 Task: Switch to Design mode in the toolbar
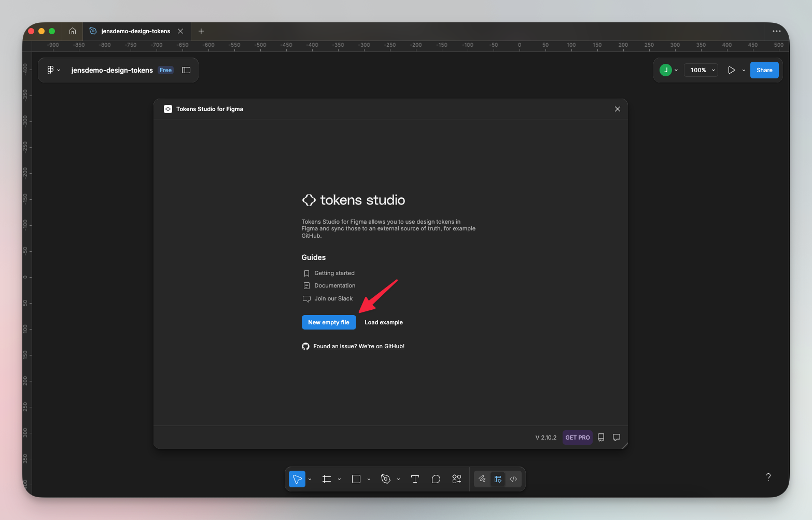coord(498,479)
